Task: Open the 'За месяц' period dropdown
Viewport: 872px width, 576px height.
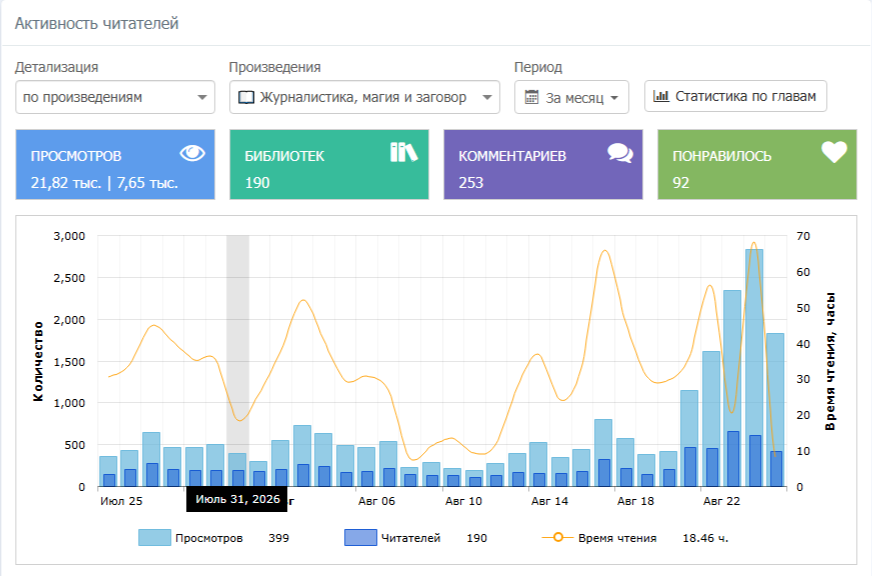Action: coord(571,97)
